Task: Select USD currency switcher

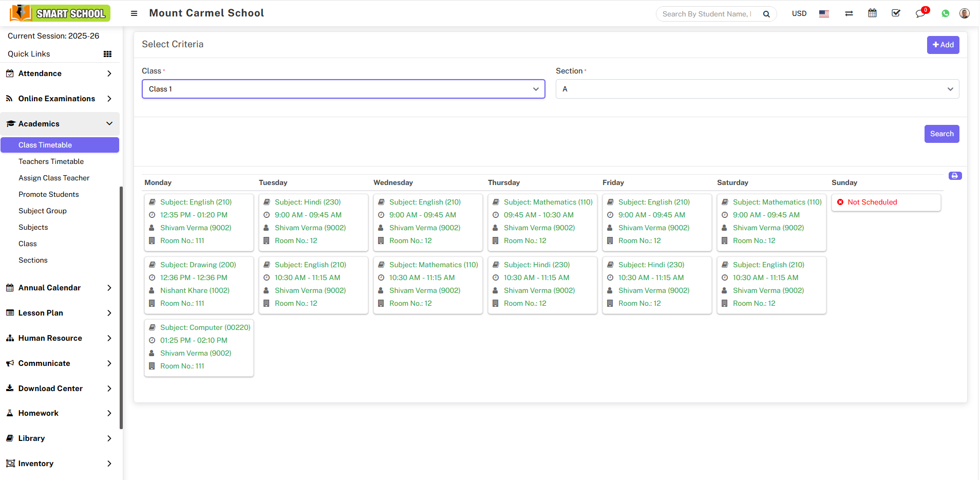Action: point(799,14)
